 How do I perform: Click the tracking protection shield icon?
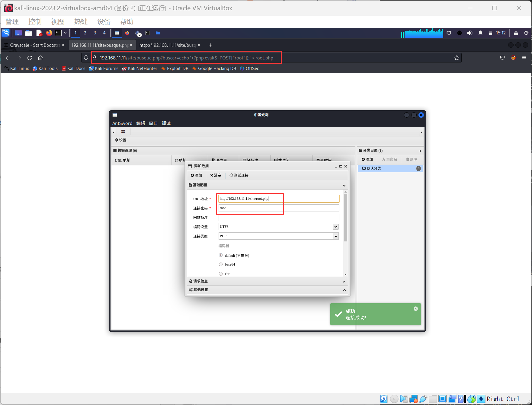(86, 58)
